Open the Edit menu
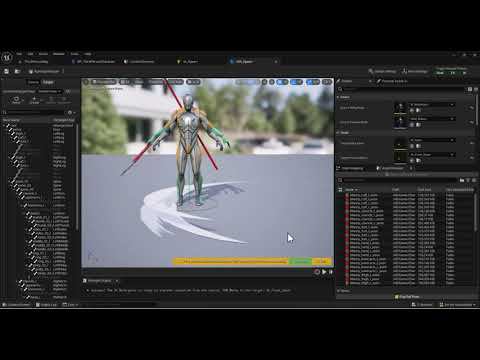The width and height of the screenshot is (480, 360). (x=30, y=54)
